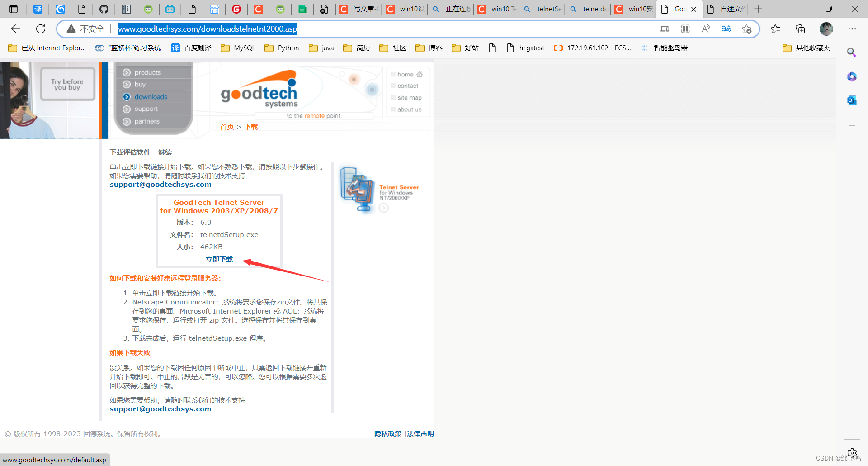Click the not-secure warning icon
The height and width of the screenshot is (466, 868).
(71, 29)
